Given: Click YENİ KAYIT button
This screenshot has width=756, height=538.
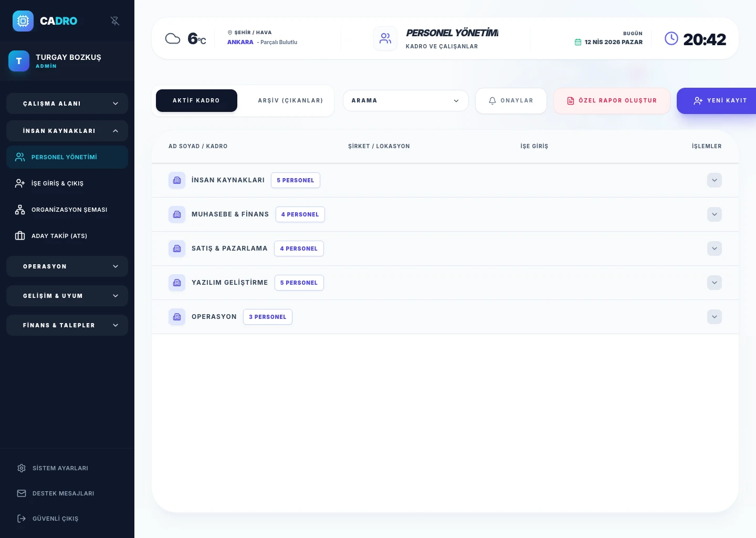Looking at the screenshot, I should coord(717,101).
